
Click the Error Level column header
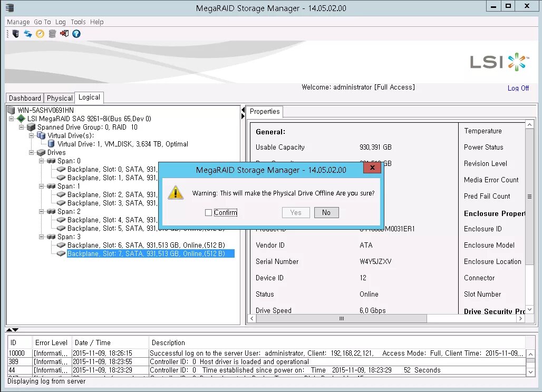[x=51, y=342]
